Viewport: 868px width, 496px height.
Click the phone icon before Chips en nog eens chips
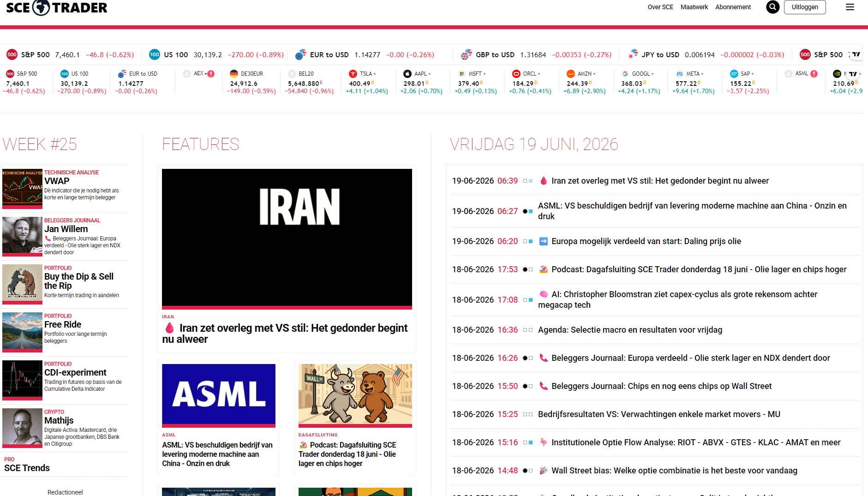point(544,386)
